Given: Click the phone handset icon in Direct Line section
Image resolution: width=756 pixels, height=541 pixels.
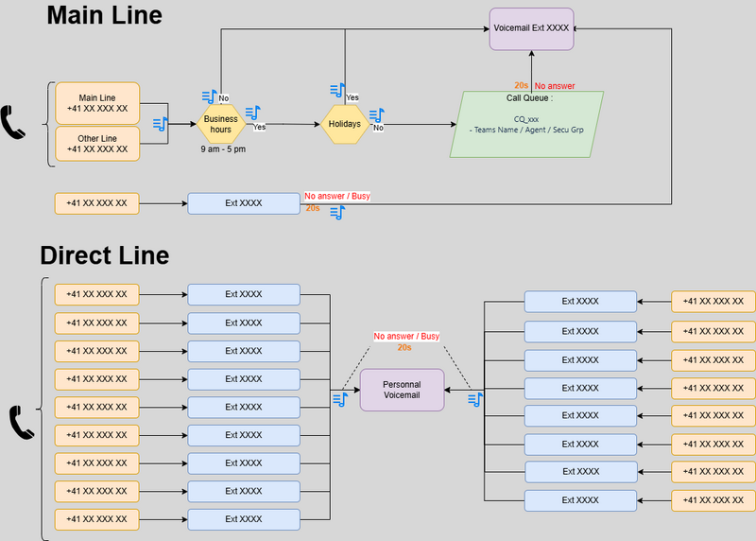Looking at the screenshot, I should tap(22, 422).
